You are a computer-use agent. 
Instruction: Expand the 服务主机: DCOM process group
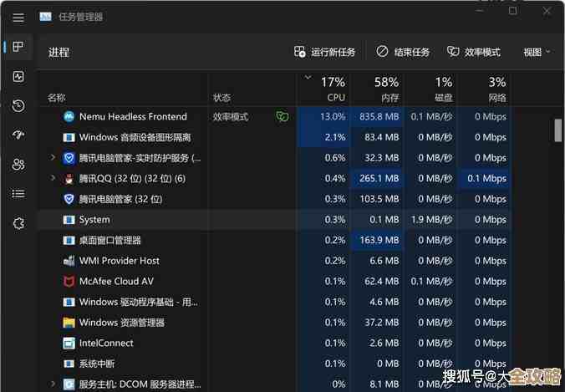click(53, 384)
